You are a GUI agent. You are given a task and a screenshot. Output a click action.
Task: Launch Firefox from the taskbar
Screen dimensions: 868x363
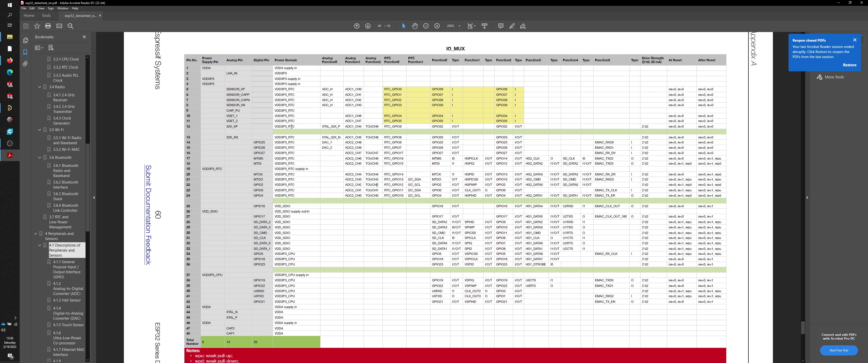tap(10, 60)
